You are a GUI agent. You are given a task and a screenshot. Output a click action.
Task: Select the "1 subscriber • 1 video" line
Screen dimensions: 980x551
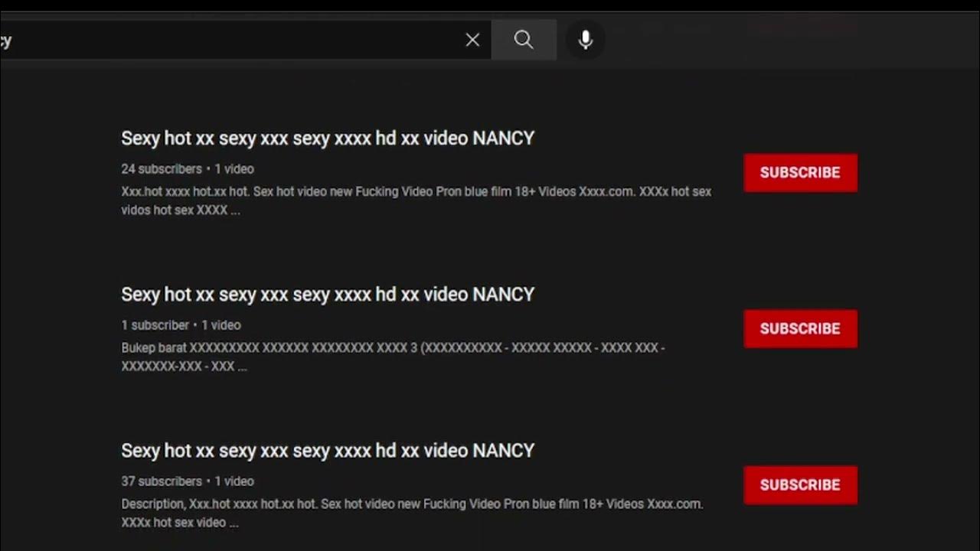[181, 325]
